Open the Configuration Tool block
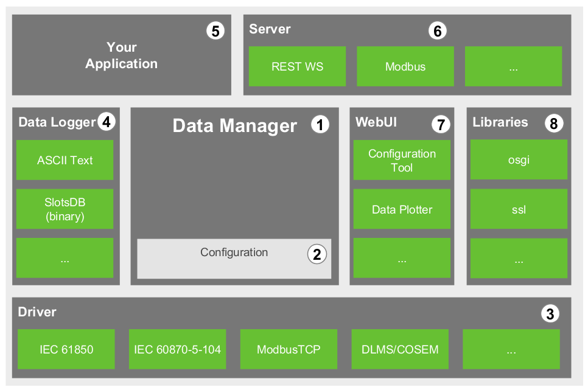Image resolution: width=588 pixels, height=390 pixels. [402, 160]
